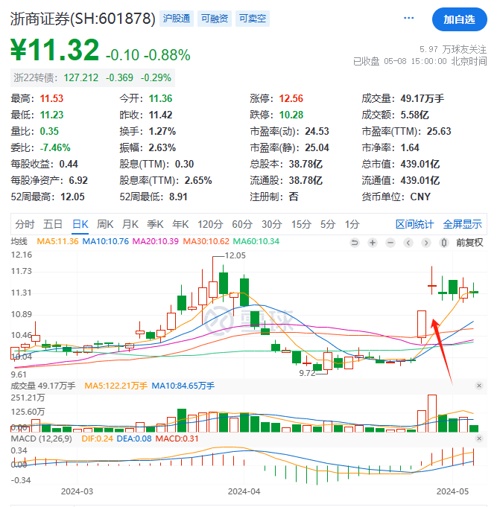This screenshot has width=500, height=507.
Task: Select the 周K weekly chart tab
Action: 105,224
